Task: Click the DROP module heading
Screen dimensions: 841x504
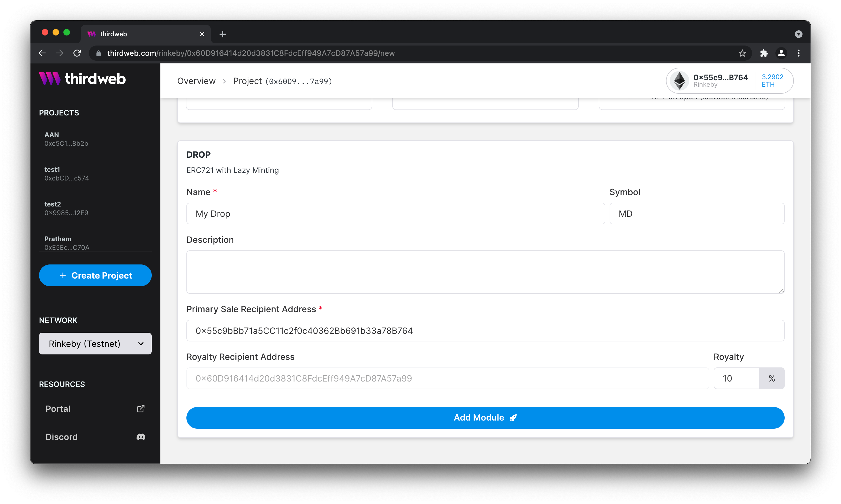Action: [198, 154]
